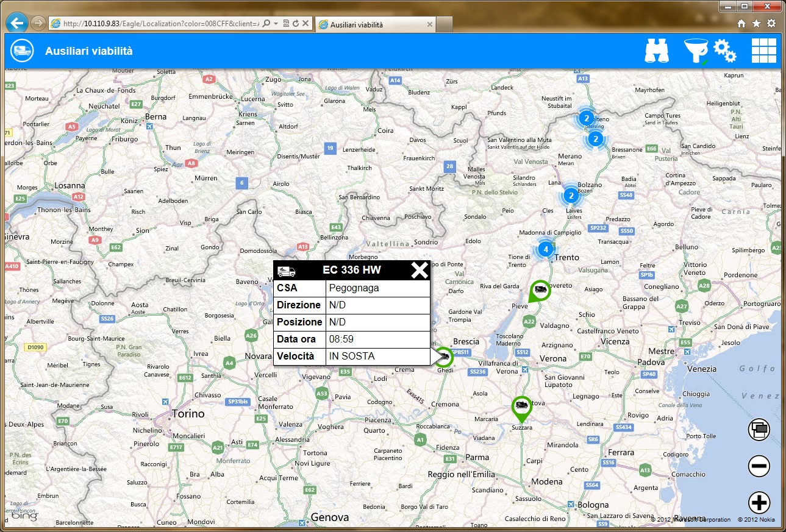The width and height of the screenshot is (786, 532).
Task: Click the 08:59 Data ora value
Action: pyautogui.click(x=341, y=339)
